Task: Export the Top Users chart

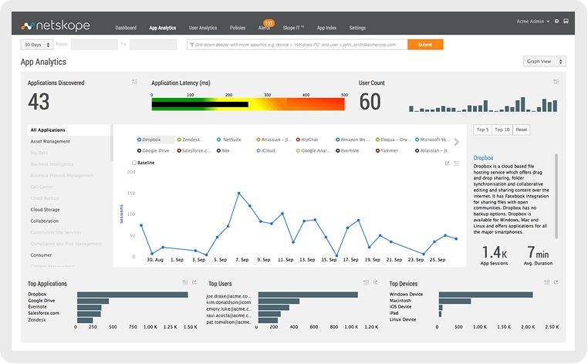Action: tap(375, 282)
